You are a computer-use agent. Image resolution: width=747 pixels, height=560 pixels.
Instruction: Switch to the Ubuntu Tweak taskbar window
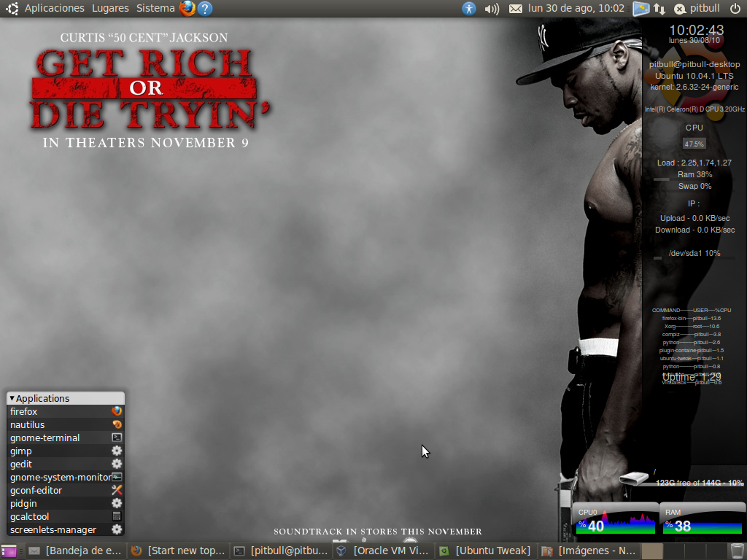(x=485, y=551)
